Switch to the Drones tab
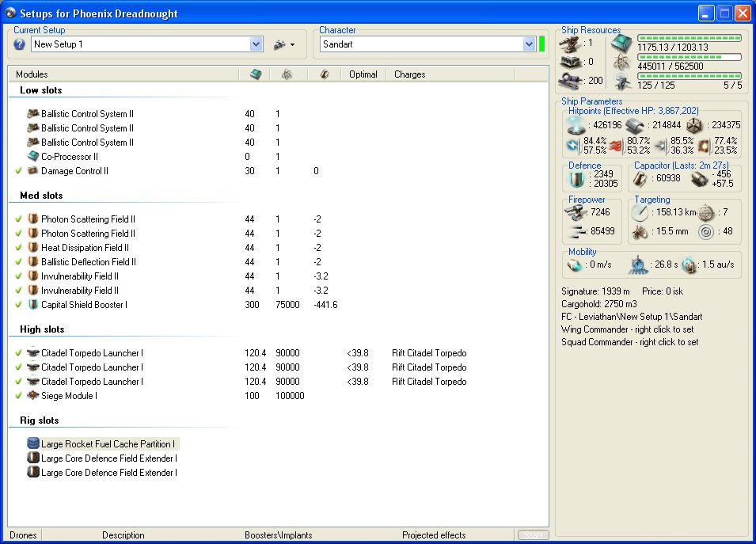Viewport: 756px width, 544px height. 23,535
